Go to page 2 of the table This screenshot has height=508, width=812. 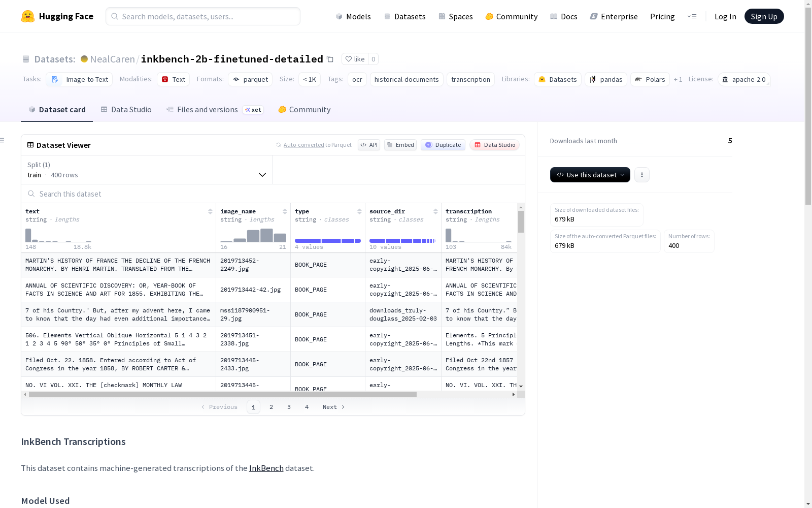tap(272, 407)
